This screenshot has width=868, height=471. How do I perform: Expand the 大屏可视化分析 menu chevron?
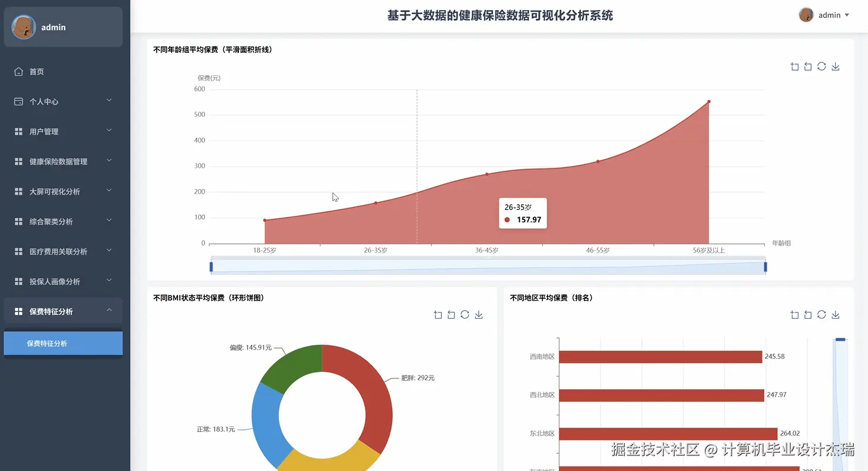point(109,190)
